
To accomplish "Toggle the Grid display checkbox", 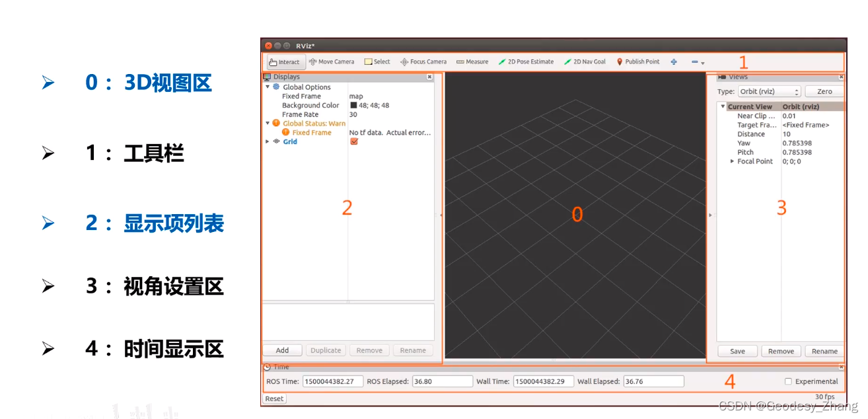I will click(x=354, y=141).
